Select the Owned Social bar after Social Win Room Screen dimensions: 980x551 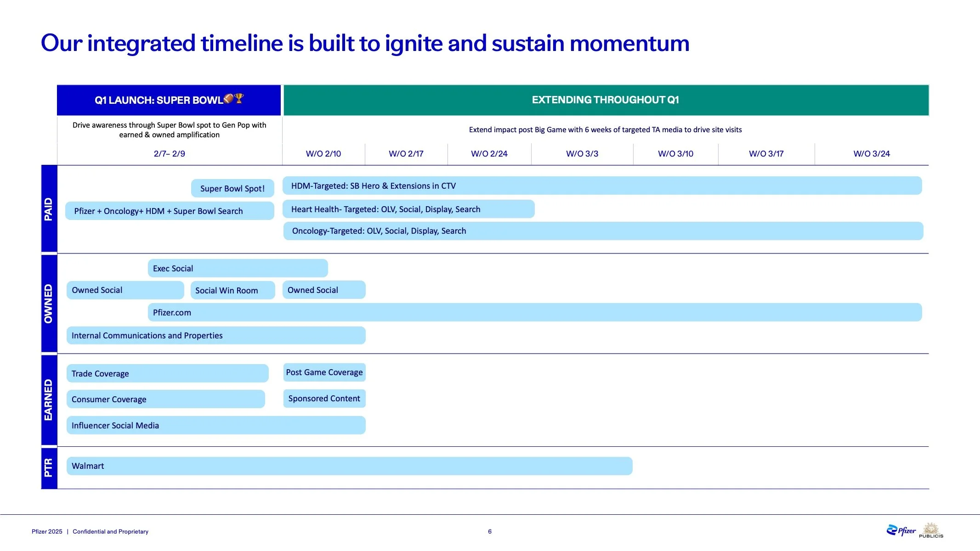(324, 290)
